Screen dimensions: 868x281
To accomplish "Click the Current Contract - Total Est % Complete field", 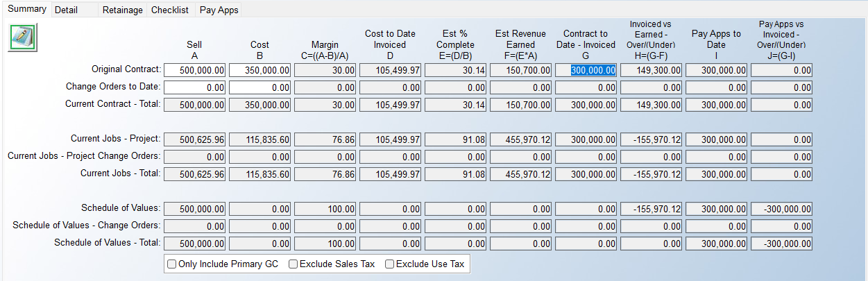I will pos(456,105).
